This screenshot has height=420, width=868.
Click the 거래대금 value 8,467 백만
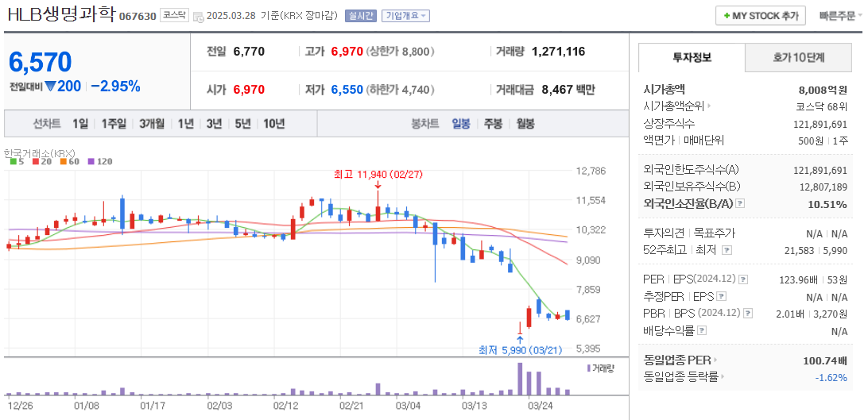[568, 90]
